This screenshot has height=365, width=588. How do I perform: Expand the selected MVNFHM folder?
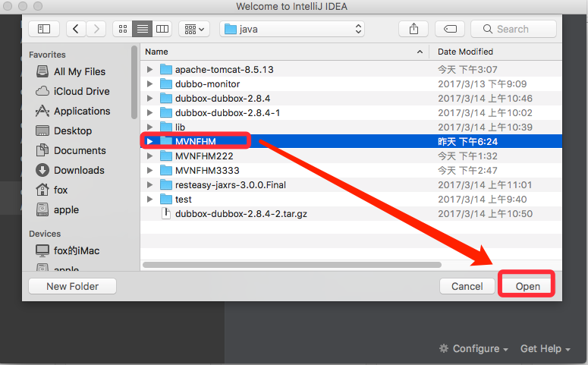(x=149, y=141)
